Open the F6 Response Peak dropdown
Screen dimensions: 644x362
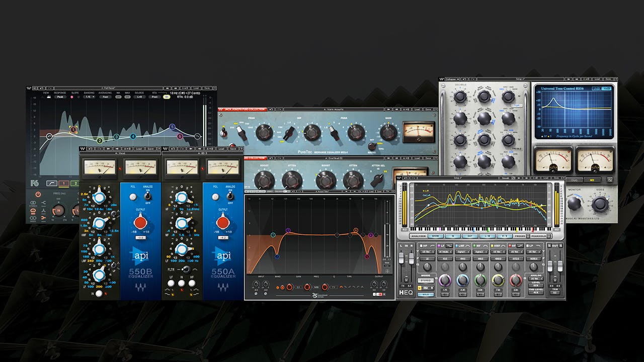60,97
